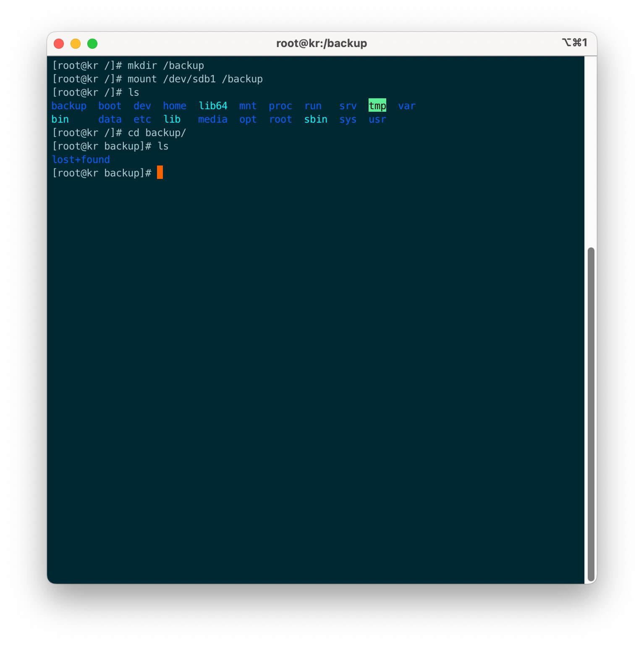Click the 'sbin' entry in ls output

point(316,119)
